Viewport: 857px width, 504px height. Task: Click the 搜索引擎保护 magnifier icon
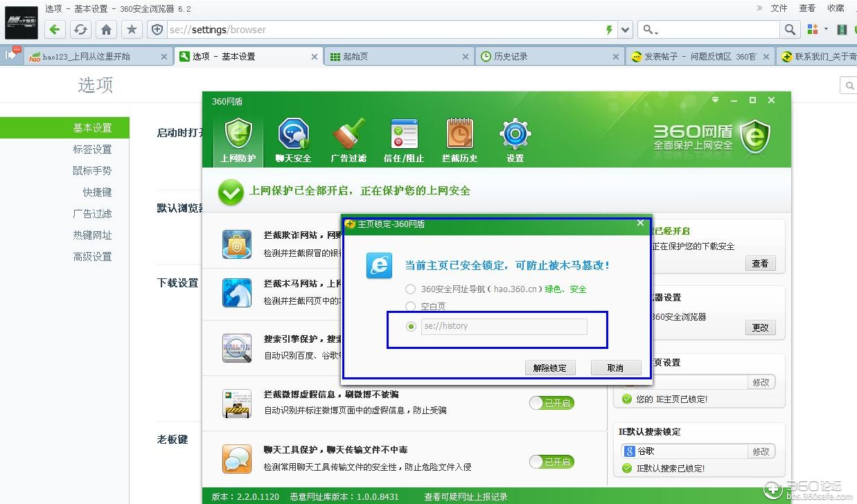pyautogui.click(x=237, y=348)
